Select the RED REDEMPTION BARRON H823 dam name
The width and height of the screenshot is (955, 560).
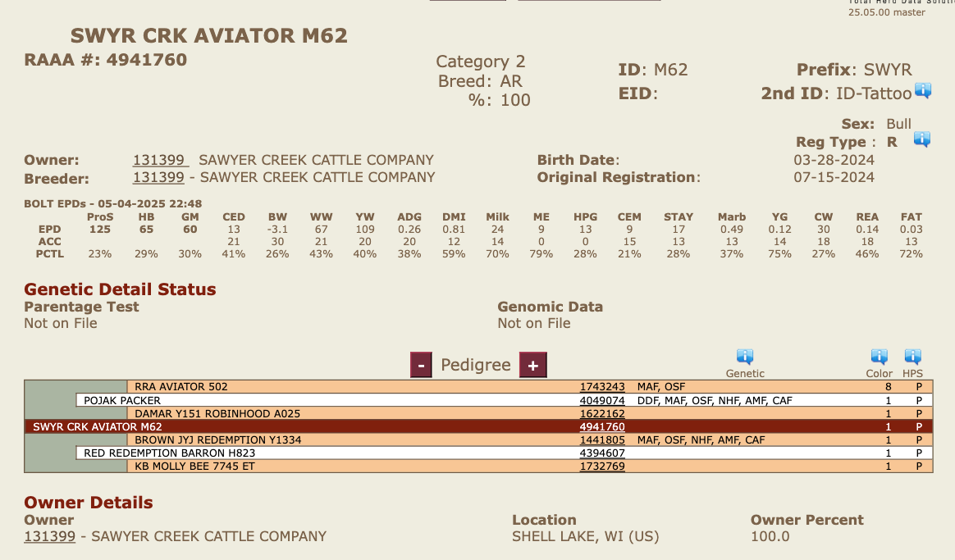(x=170, y=453)
